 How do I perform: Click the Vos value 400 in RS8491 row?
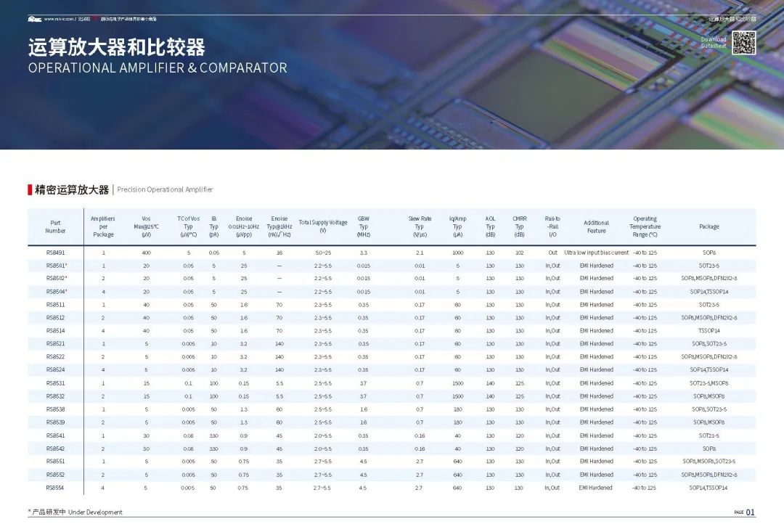(x=146, y=253)
